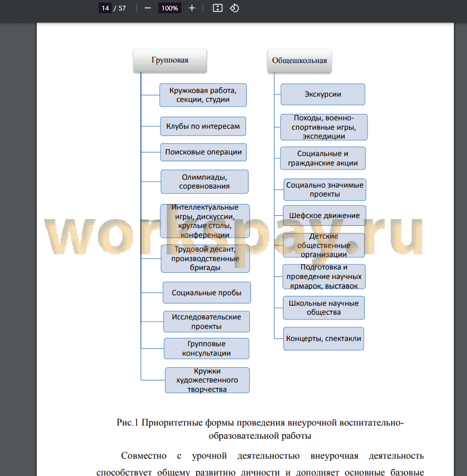This screenshot has height=476, width=467.
Task: Click the "Концерты, спектакли" box
Action: click(323, 338)
